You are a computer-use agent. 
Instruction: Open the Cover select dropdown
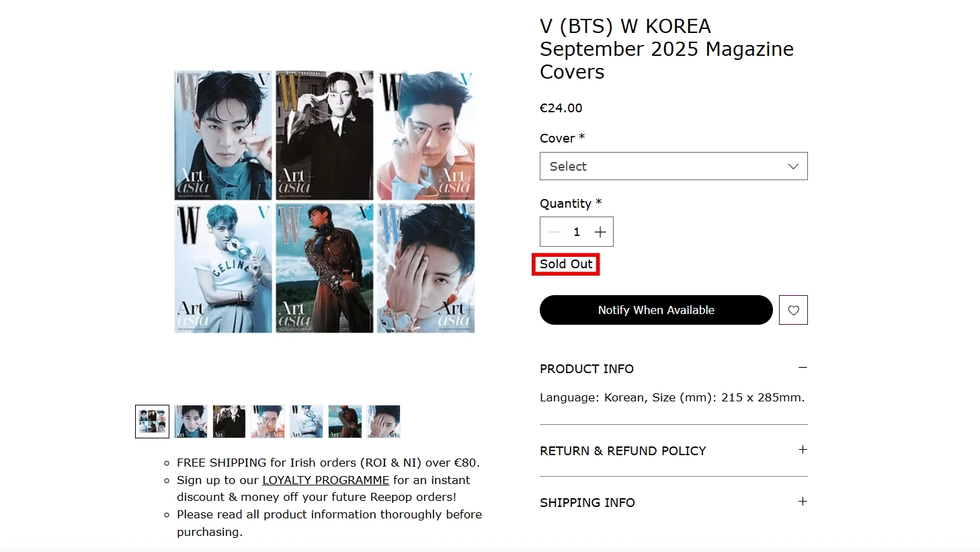[673, 166]
